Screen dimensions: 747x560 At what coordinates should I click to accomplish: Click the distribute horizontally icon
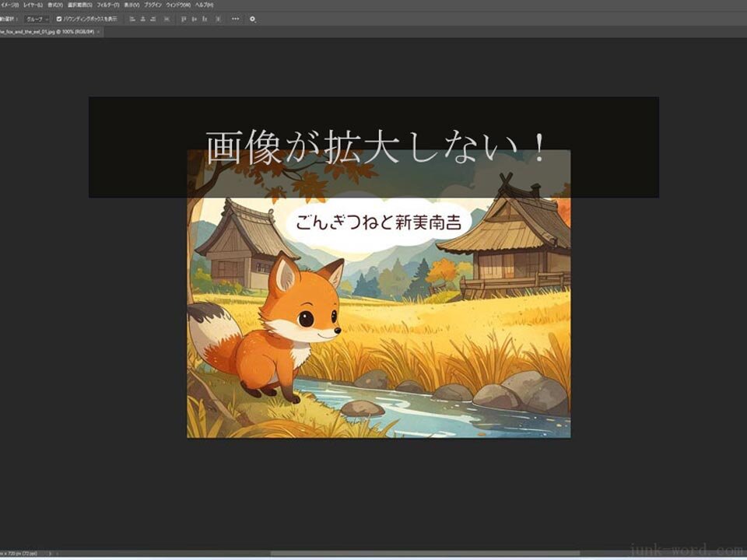218,19
